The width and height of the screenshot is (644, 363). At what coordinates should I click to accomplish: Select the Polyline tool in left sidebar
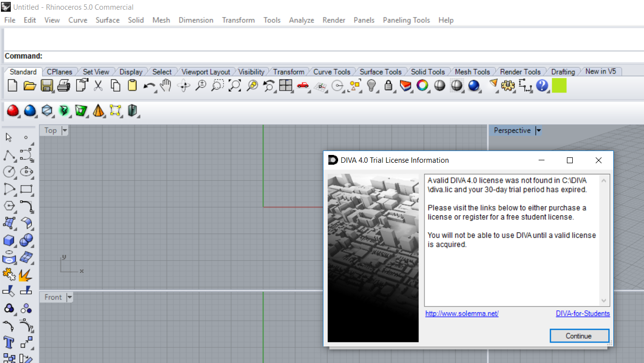click(9, 155)
